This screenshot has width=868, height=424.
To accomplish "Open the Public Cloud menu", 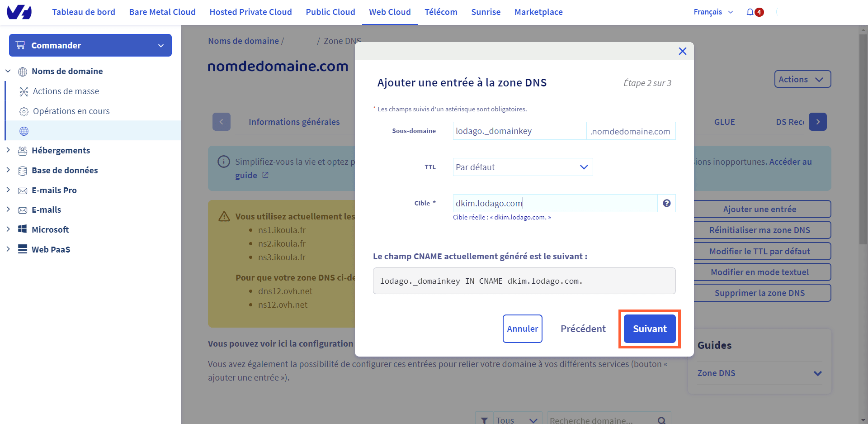I will 330,12.
